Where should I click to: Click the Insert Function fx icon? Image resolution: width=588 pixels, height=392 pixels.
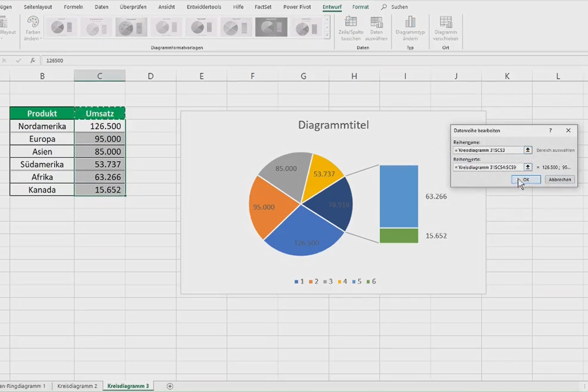click(32, 60)
